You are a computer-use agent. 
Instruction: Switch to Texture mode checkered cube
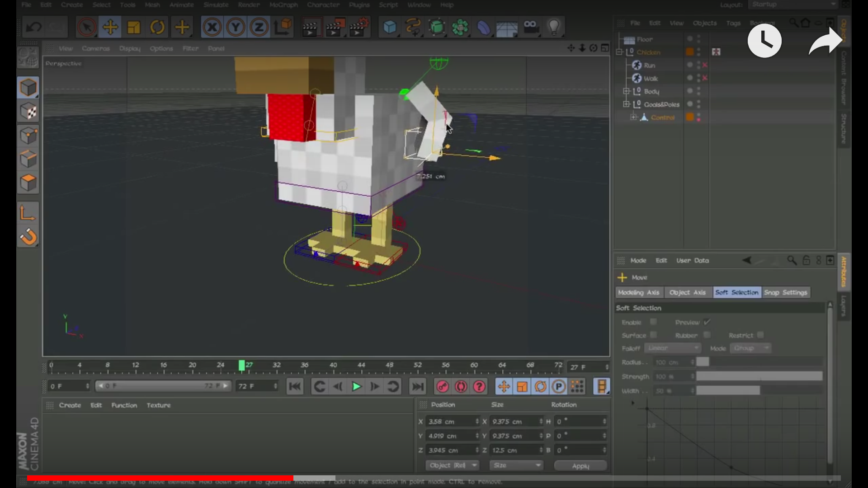(28, 112)
